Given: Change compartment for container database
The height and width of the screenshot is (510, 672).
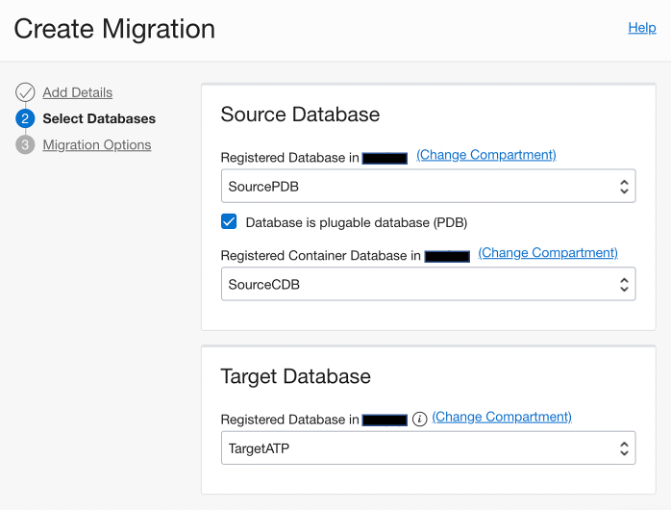Looking at the screenshot, I should click(x=548, y=253).
